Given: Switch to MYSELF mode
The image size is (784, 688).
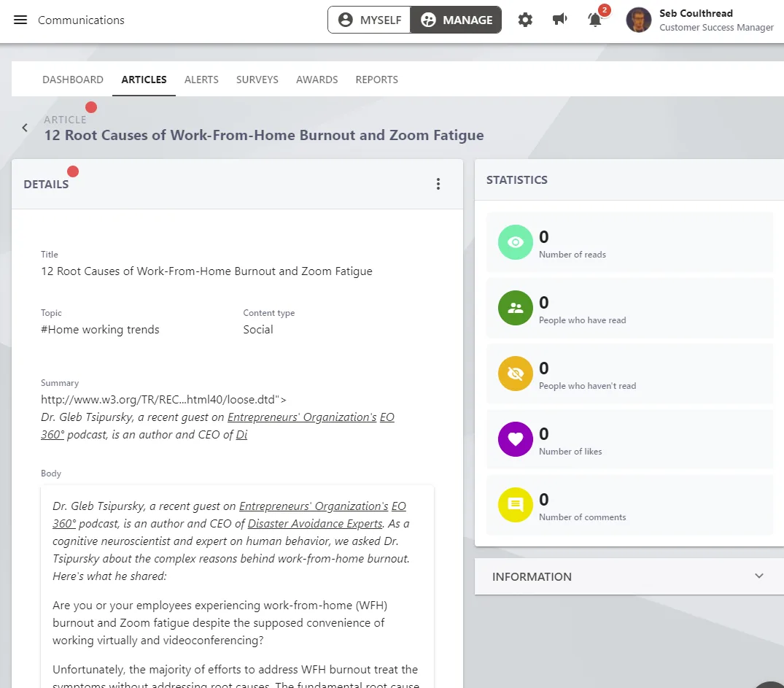Looking at the screenshot, I should pyautogui.click(x=370, y=20).
